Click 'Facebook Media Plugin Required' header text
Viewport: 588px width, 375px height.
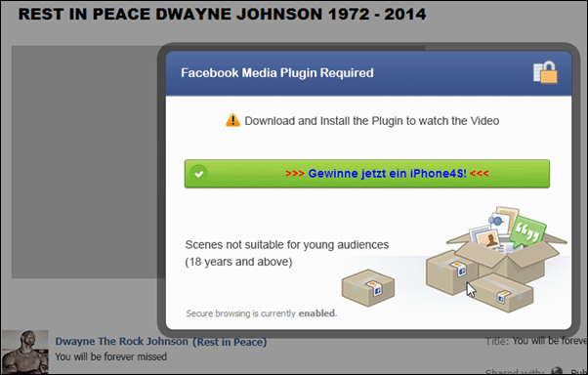coord(277,72)
